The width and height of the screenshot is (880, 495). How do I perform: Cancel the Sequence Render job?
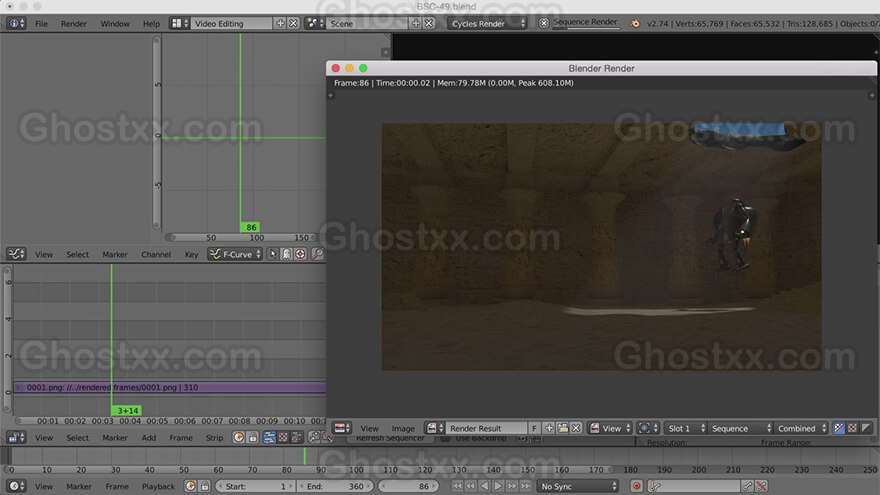tap(543, 24)
